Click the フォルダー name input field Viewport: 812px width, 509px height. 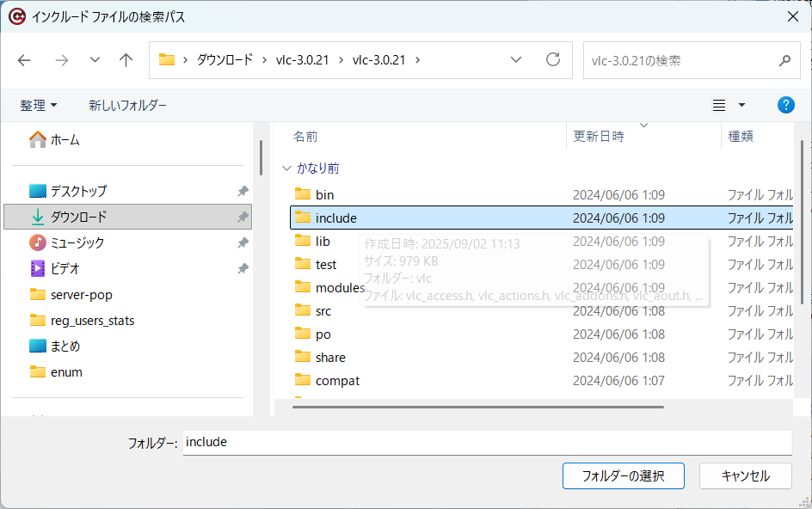point(488,442)
